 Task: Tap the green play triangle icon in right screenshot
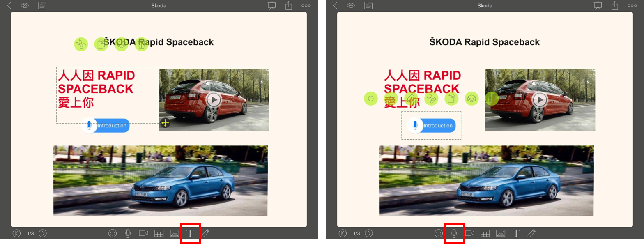[391, 99]
